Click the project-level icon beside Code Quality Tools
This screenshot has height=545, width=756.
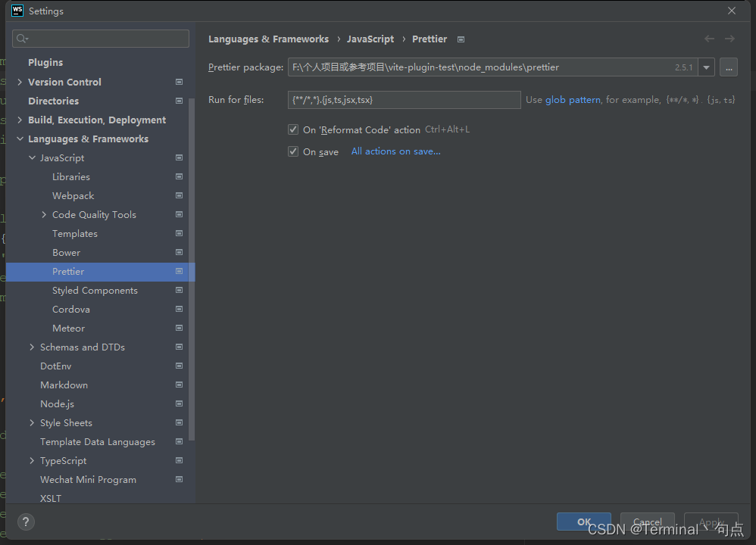coord(179,214)
